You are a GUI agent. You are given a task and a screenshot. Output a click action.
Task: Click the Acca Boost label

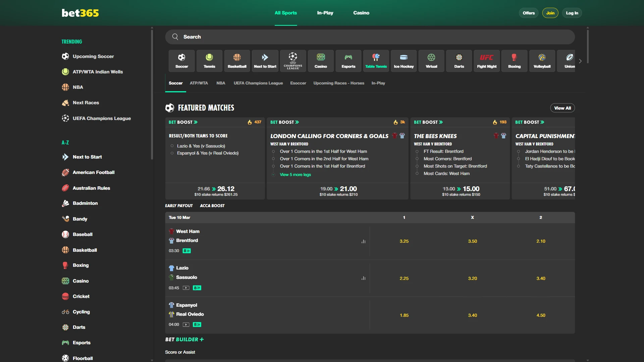tap(212, 206)
